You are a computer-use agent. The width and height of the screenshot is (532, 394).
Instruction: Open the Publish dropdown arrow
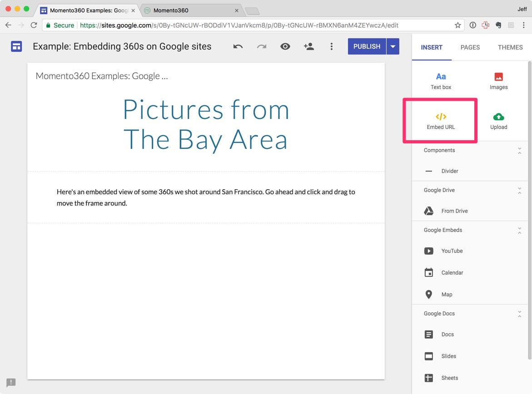point(393,46)
